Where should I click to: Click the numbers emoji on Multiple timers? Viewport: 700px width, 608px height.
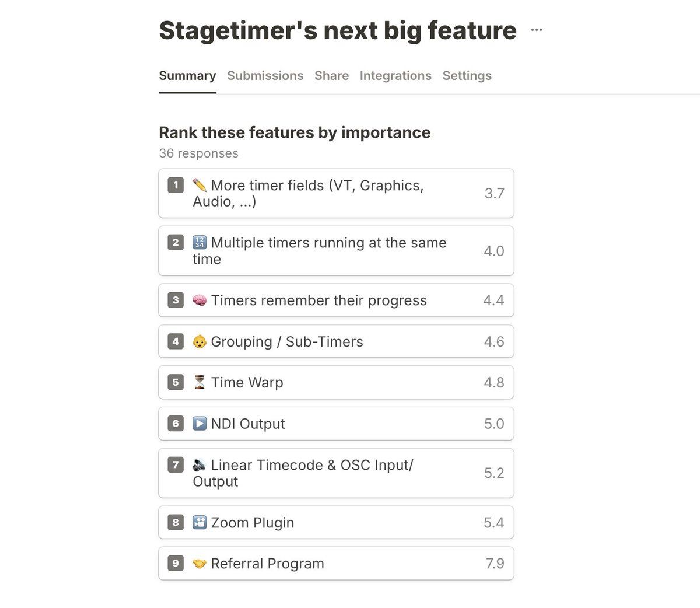(x=199, y=243)
